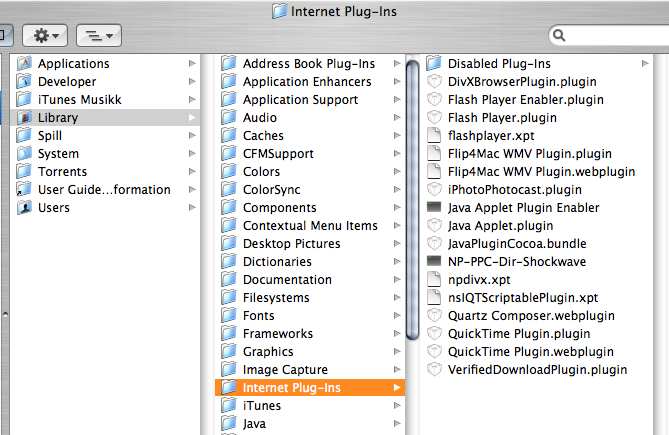Expand the Fonts folder arrow

coord(397,316)
